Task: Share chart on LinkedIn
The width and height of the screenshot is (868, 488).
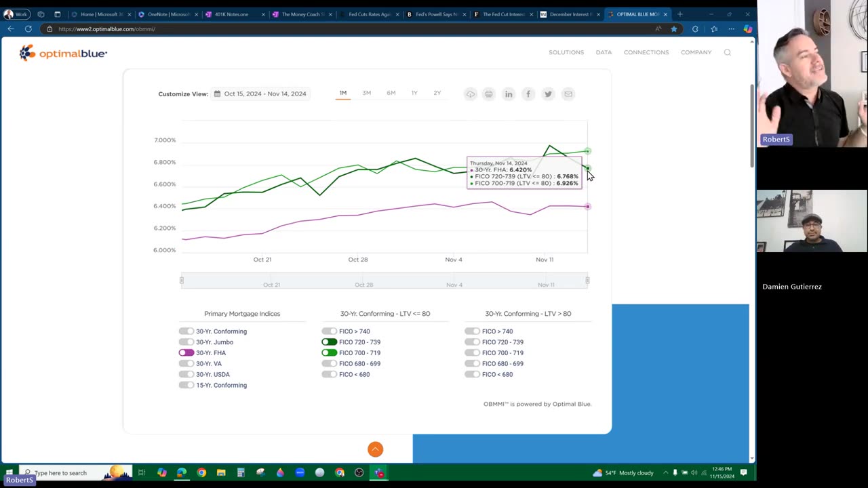Action: pos(509,94)
